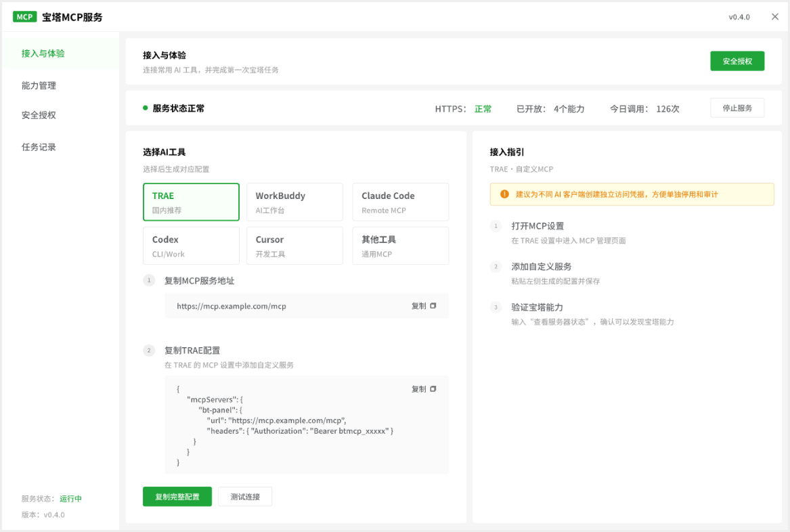The height and width of the screenshot is (532, 790).
Task: Click the 复制MCP服务地址 step heading
Action: (200, 281)
